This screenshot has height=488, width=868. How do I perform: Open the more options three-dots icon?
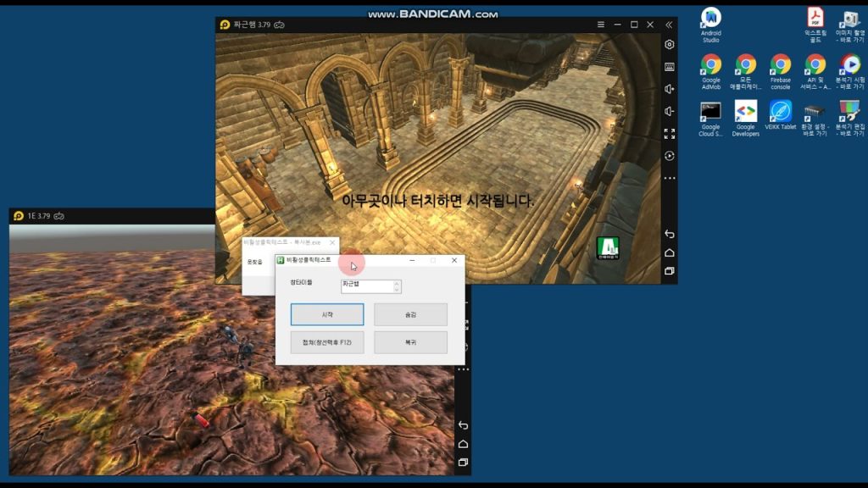coord(669,179)
